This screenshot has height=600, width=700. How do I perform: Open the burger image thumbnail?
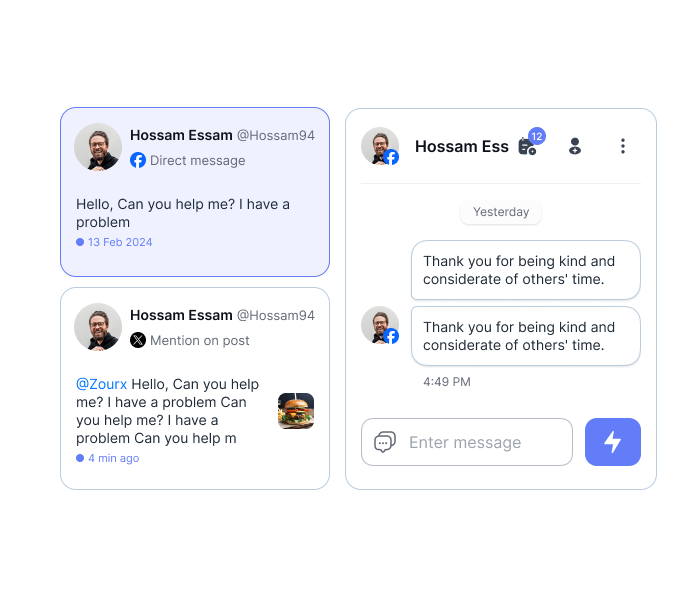[296, 411]
